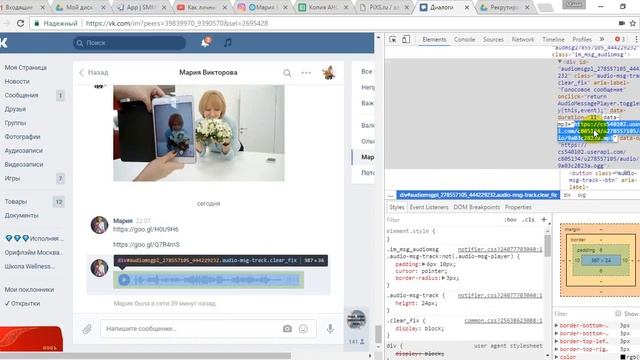This screenshot has height=360, width=640.
Task: Attach file with paperclip icon
Action: tap(87, 329)
